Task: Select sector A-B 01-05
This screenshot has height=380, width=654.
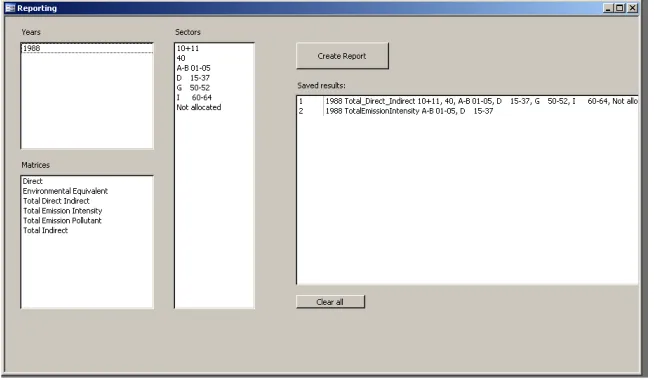Action: tap(214, 68)
